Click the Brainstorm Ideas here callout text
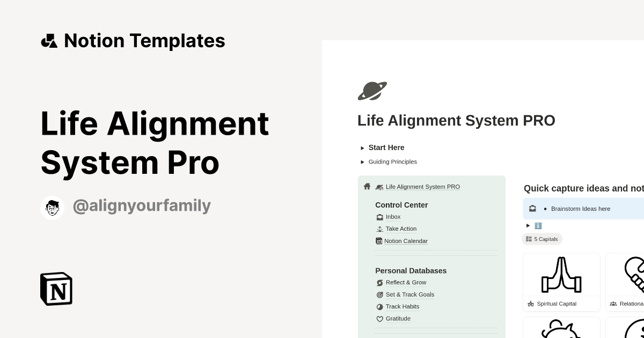The width and height of the screenshot is (644, 338). (x=581, y=209)
